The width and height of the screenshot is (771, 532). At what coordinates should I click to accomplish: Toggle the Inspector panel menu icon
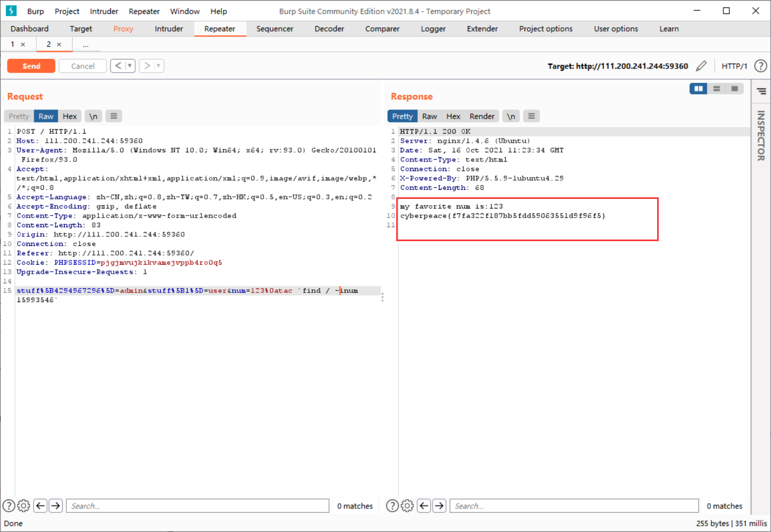(x=761, y=91)
